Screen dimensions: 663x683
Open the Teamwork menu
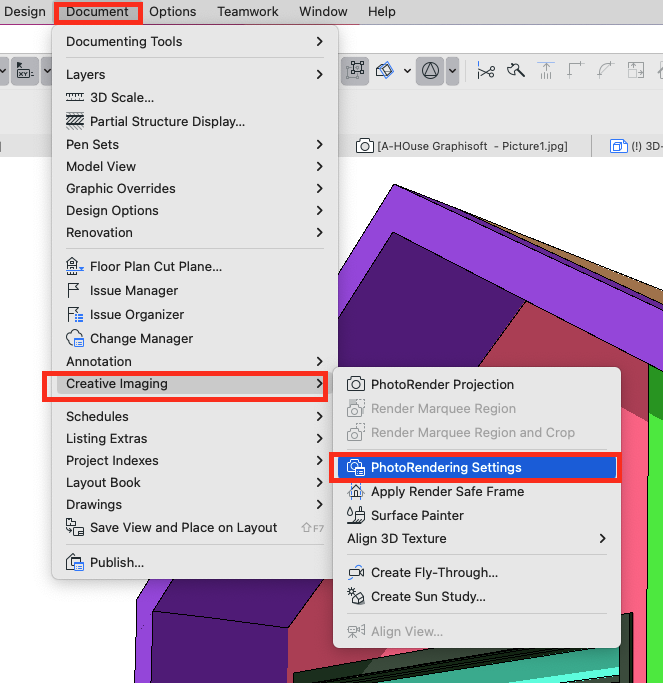pyautogui.click(x=247, y=12)
